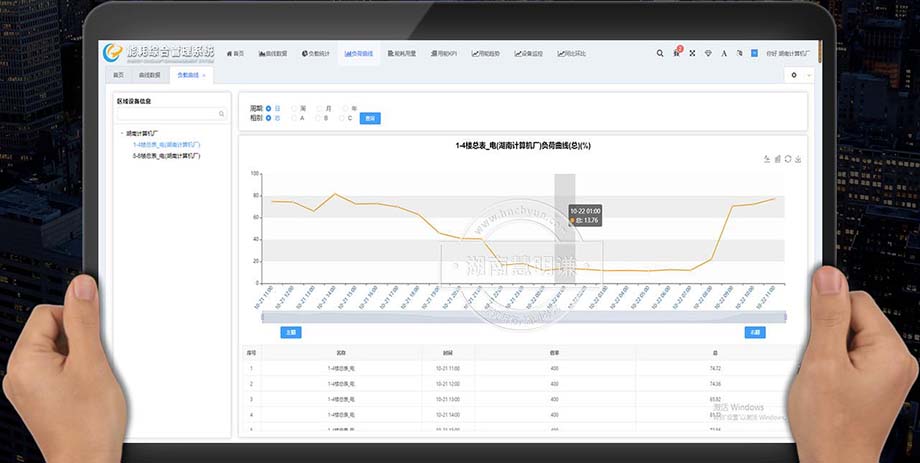Download chart as image icon

(x=798, y=159)
